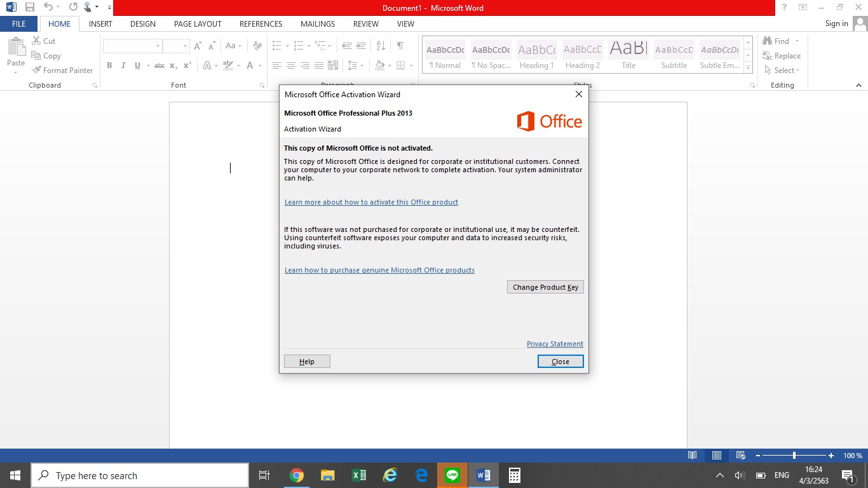Open the FILE tab

(x=19, y=24)
